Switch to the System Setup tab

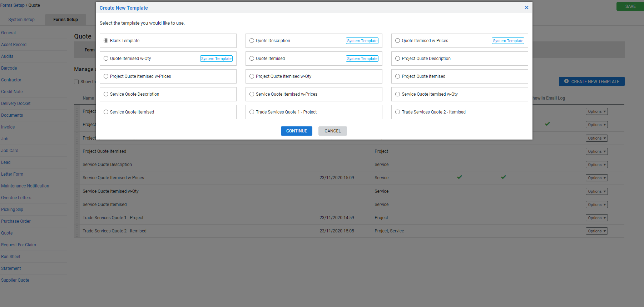tap(21, 20)
